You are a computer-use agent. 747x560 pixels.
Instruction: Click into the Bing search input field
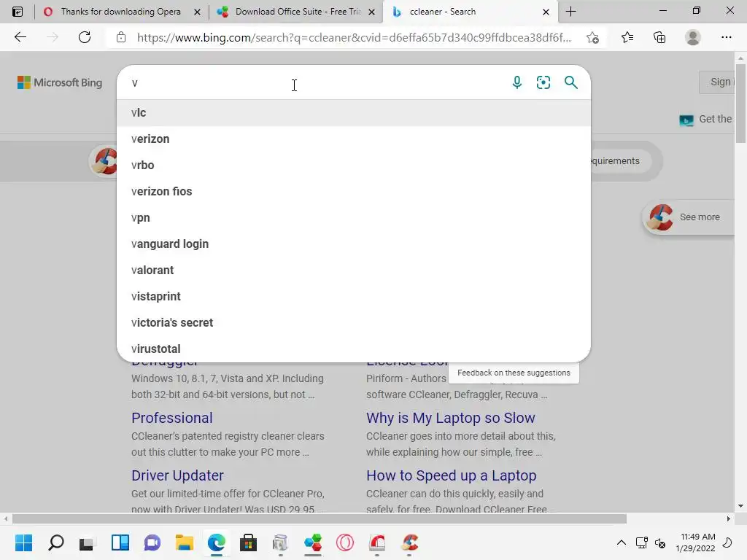[x=314, y=83]
